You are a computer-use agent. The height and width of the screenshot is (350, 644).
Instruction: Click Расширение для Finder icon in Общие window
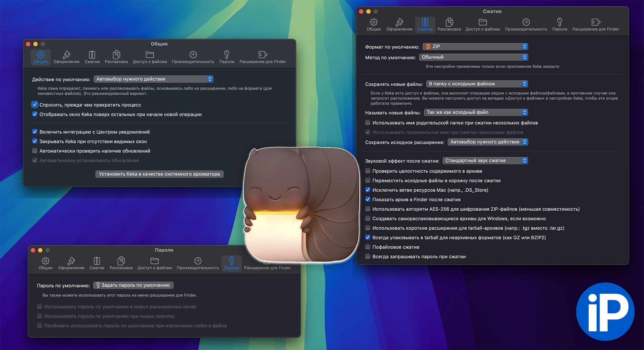(262, 55)
